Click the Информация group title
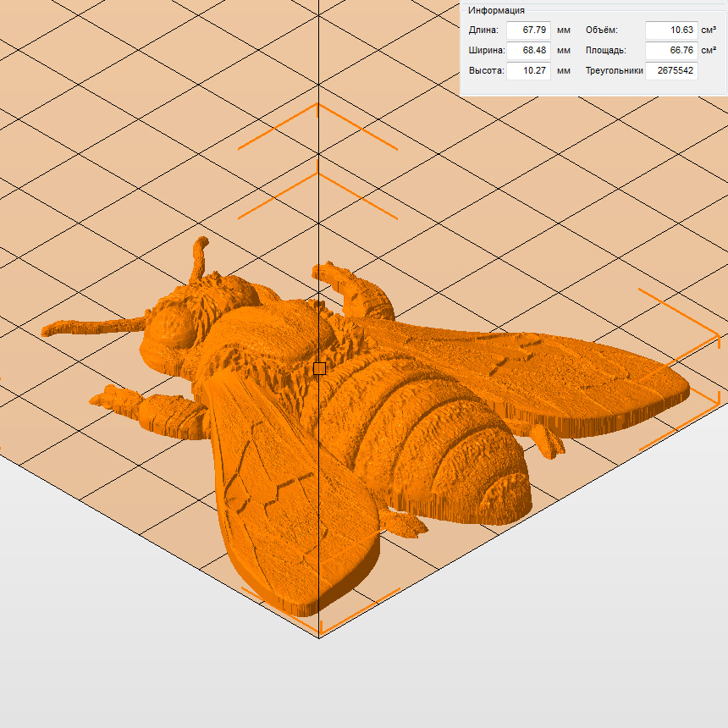This screenshot has width=728, height=728. pos(496,10)
